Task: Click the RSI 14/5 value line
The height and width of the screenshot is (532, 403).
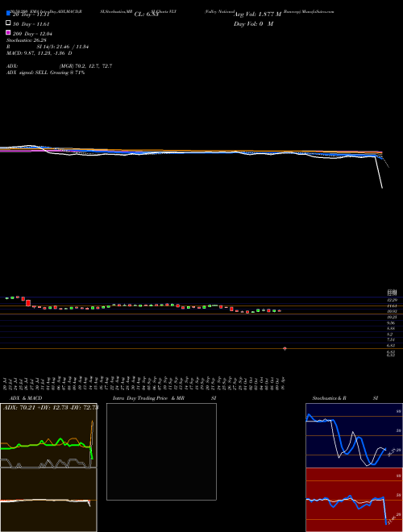Action: click(48, 47)
